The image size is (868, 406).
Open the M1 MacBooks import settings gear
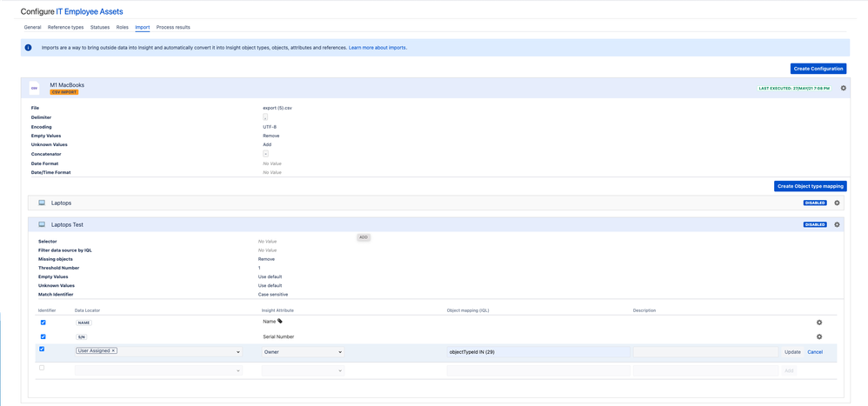pyautogui.click(x=843, y=88)
